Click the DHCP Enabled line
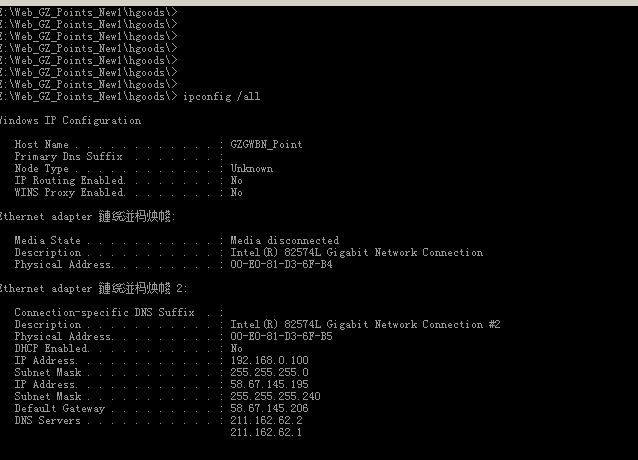The image size is (638, 460). (129, 349)
